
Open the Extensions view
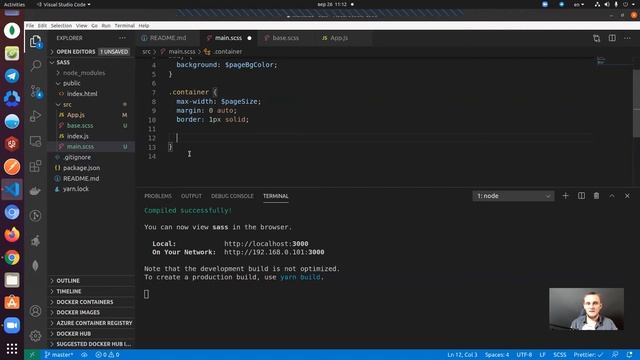pos(36,166)
